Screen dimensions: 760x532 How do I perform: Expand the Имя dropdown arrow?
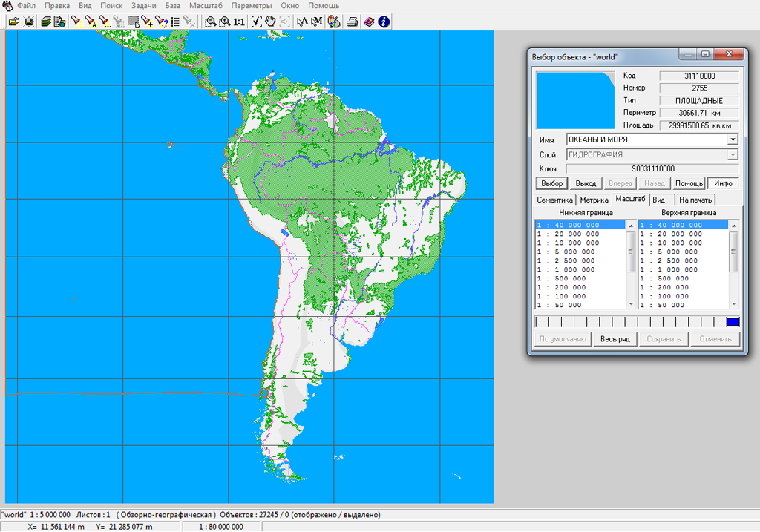(x=733, y=139)
